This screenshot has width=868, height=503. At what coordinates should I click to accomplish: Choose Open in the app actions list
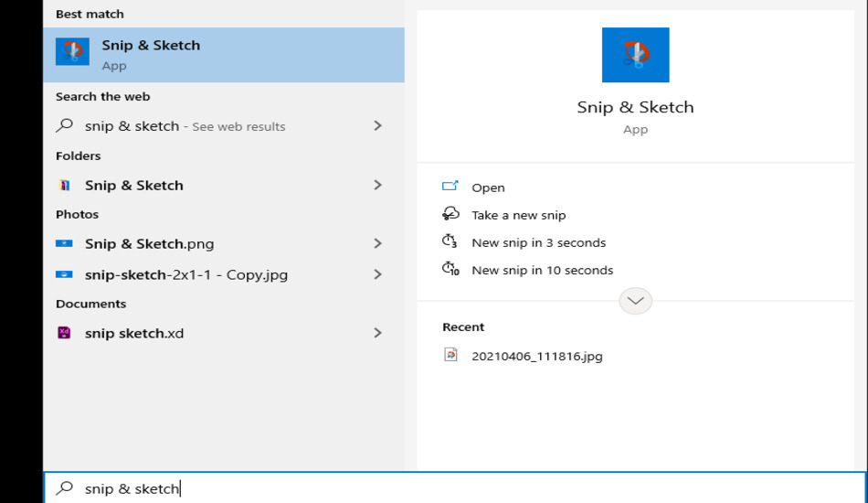point(488,187)
